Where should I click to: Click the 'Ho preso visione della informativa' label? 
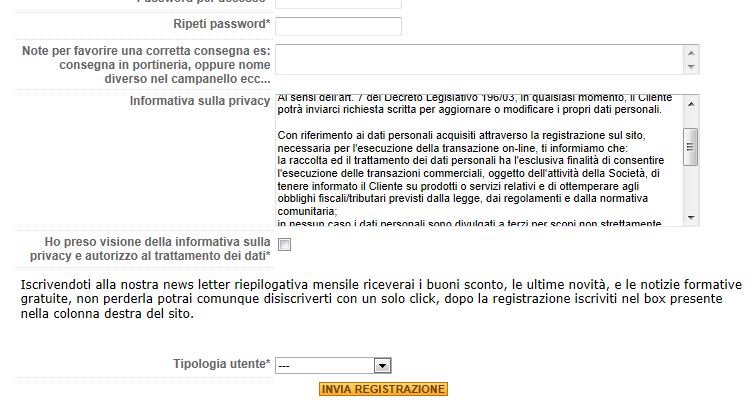[157, 249]
